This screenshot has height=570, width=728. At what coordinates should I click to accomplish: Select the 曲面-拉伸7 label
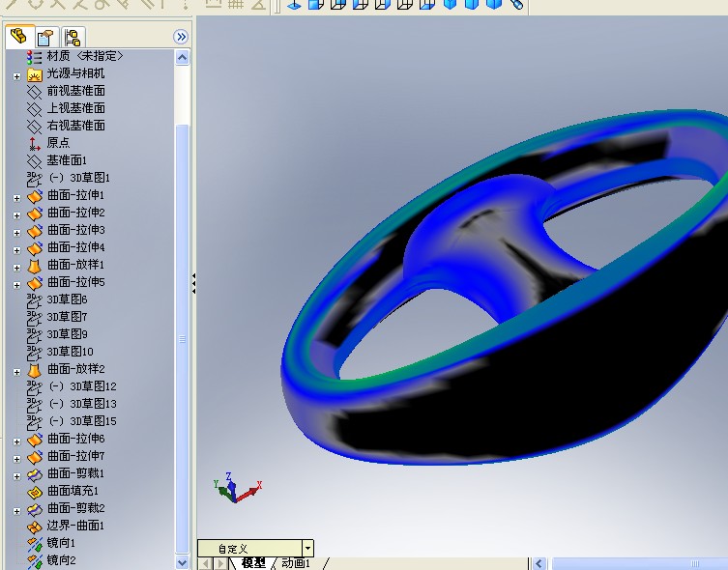(x=76, y=456)
